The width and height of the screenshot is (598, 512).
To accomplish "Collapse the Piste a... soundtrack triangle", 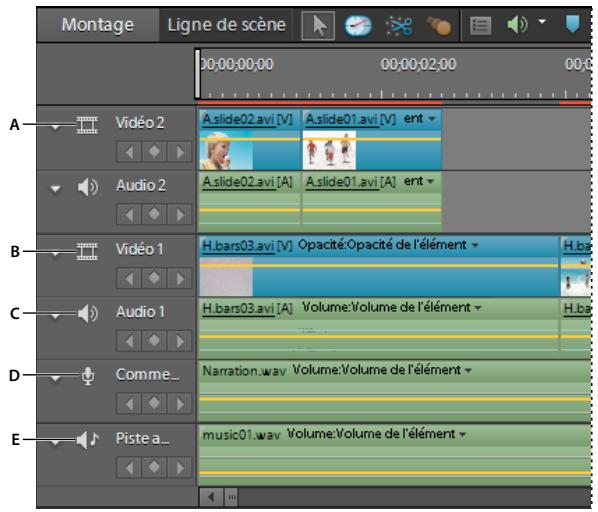I will pos(55,443).
